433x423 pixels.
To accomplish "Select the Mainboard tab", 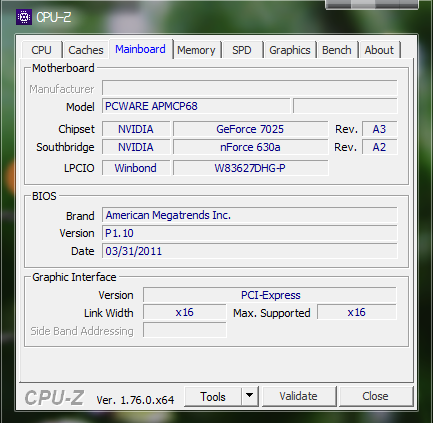I will [x=140, y=49].
